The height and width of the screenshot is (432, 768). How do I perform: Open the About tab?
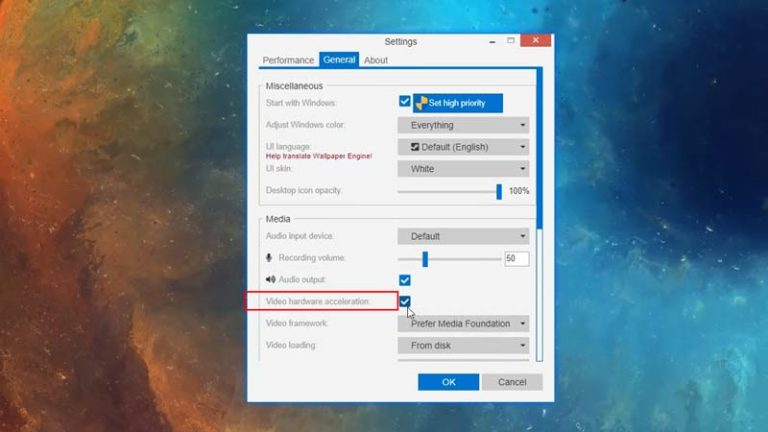coord(376,60)
